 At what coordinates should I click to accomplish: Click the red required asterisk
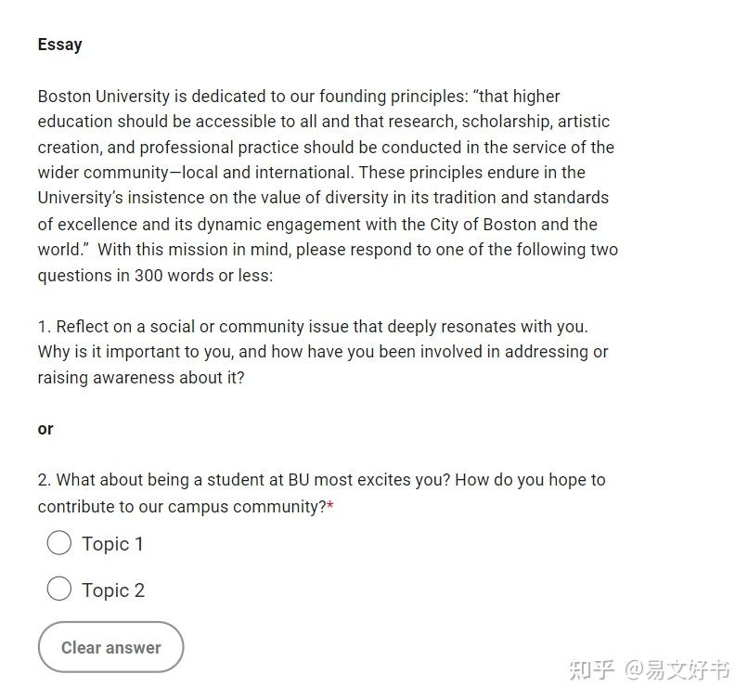[330, 505]
